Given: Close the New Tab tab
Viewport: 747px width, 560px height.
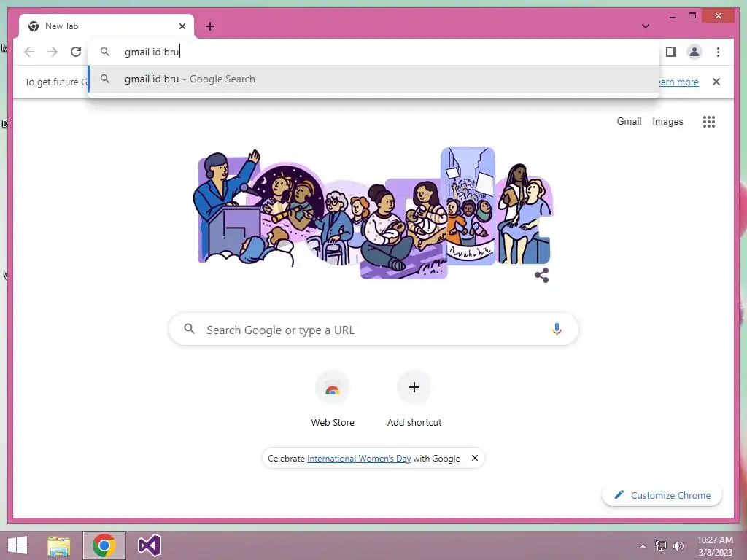Looking at the screenshot, I should [182, 26].
